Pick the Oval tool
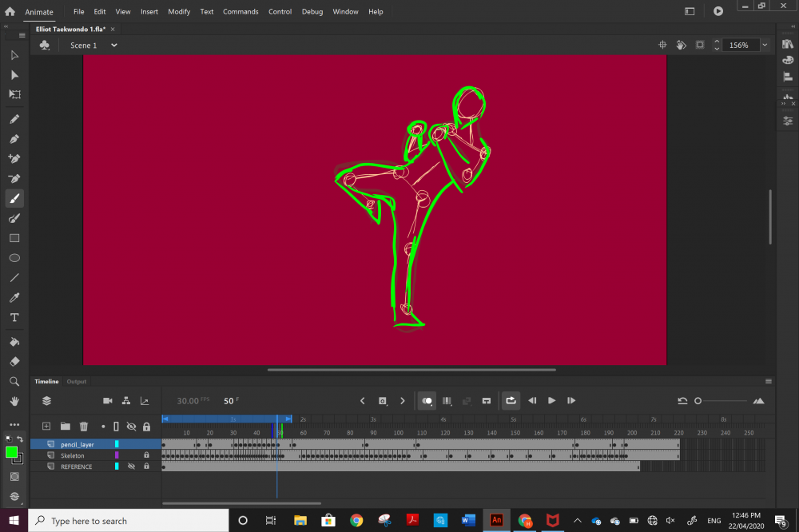The height and width of the screenshot is (532, 799). [x=14, y=258]
